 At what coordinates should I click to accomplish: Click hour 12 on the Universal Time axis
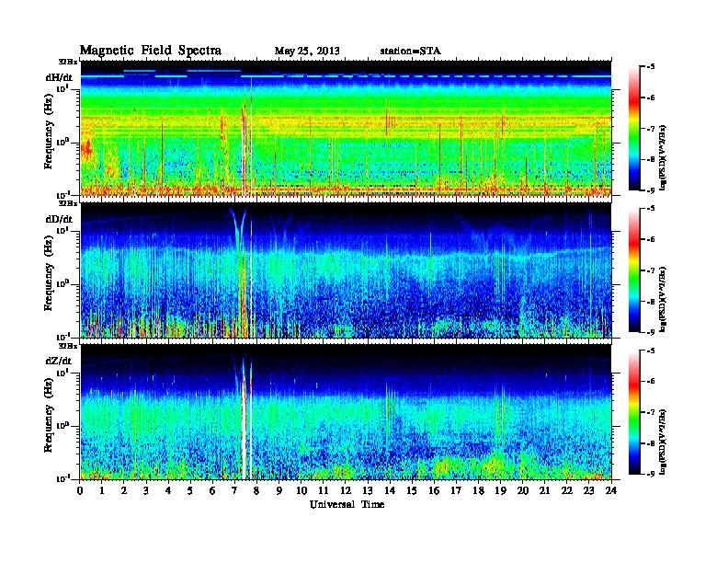coord(346,490)
